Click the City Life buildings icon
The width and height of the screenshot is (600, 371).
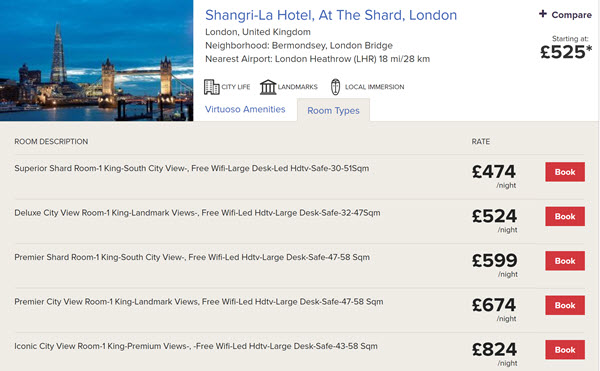click(x=212, y=87)
